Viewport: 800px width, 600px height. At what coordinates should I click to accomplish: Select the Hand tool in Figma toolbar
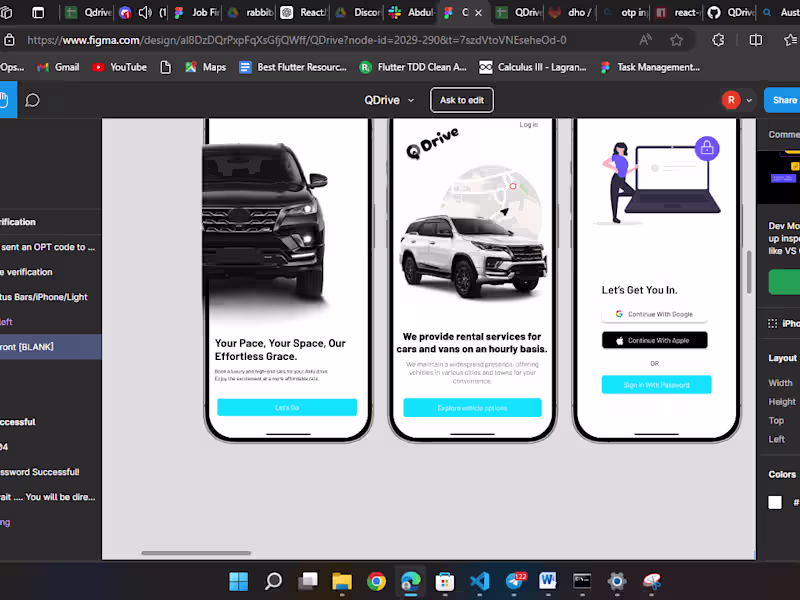click(x=6, y=100)
